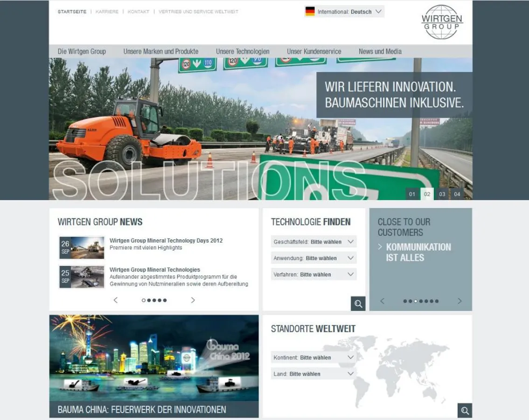Click the magnifier search icon under Technologie Finden

pos(358,303)
